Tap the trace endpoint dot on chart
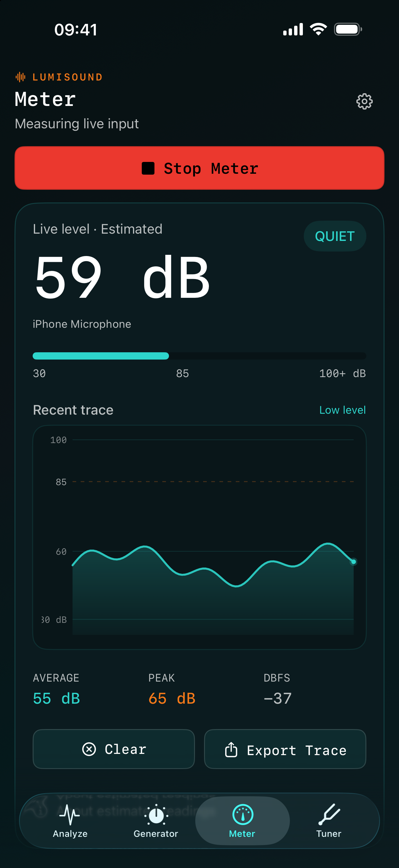The width and height of the screenshot is (399, 868). click(x=354, y=562)
